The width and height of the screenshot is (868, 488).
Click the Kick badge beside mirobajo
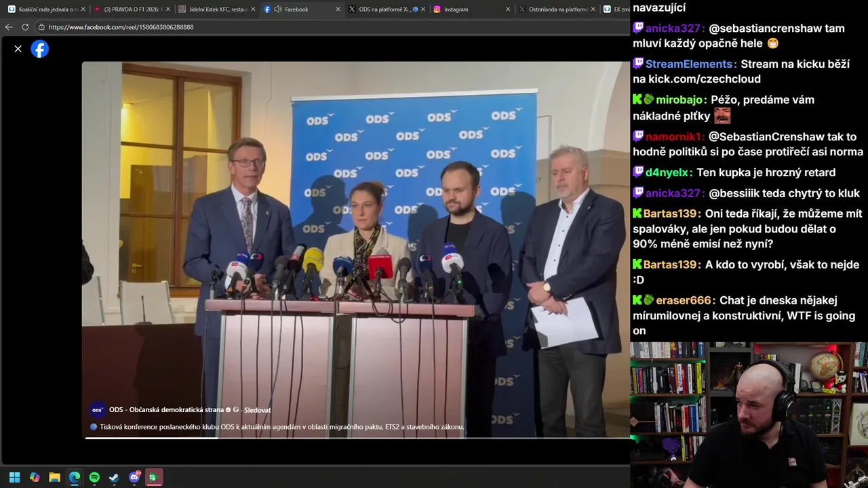tap(637, 100)
